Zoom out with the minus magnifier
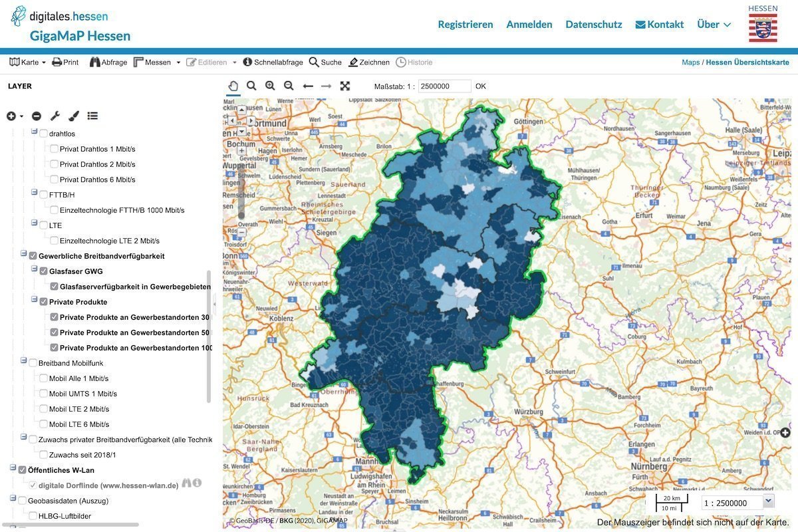 [x=289, y=86]
